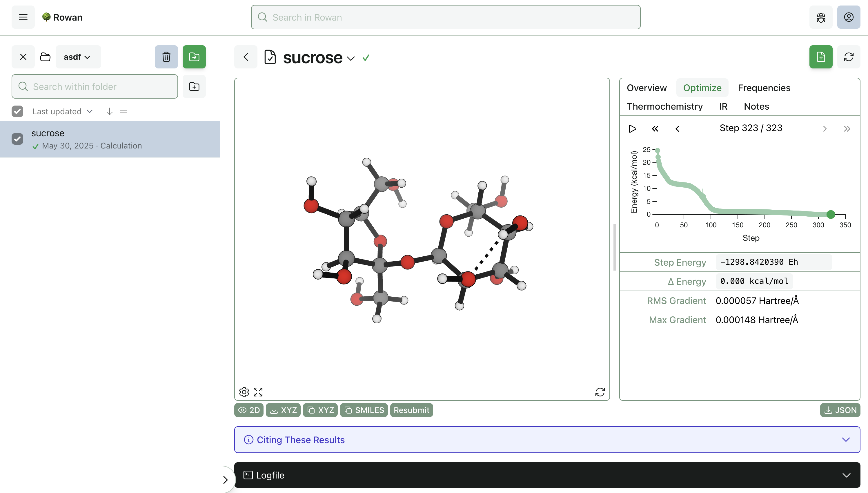Click the list density lines icon
The height and width of the screenshot is (493, 868).
click(x=124, y=111)
